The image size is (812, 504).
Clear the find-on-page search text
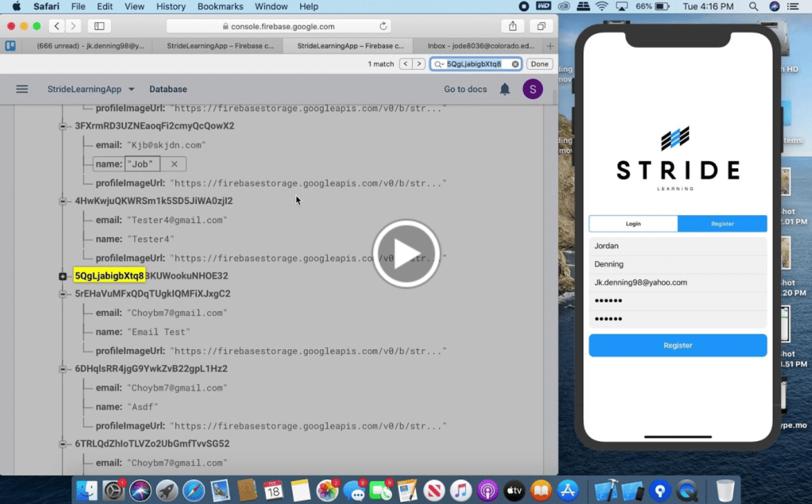click(x=515, y=64)
